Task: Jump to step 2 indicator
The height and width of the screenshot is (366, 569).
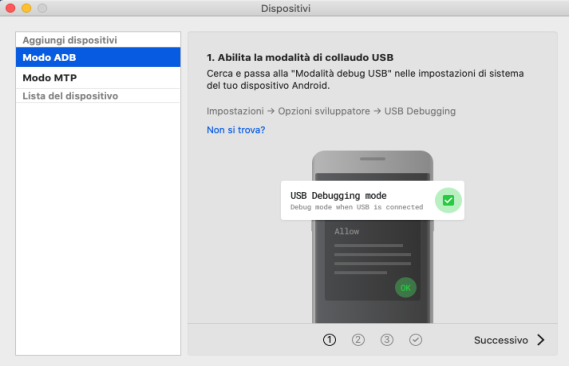Action: pos(358,340)
